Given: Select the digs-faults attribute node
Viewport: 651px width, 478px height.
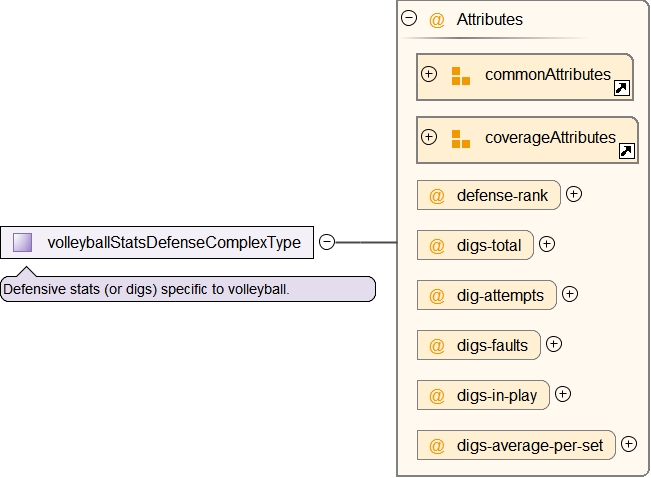Looking at the screenshot, I should coord(479,346).
